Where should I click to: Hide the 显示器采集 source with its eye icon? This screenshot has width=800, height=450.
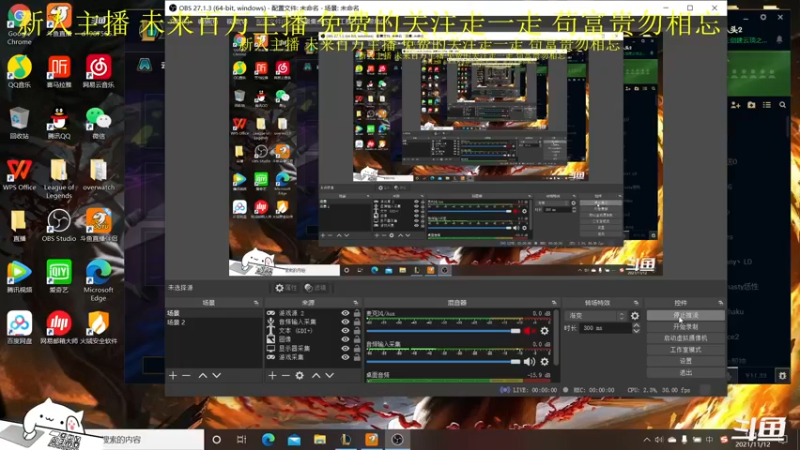pos(345,348)
